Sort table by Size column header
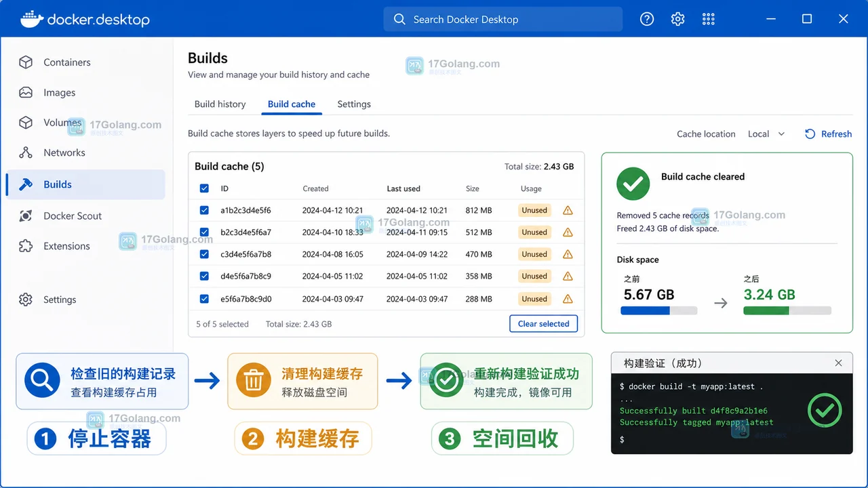Viewport: 868px width, 488px height. (473, 188)
